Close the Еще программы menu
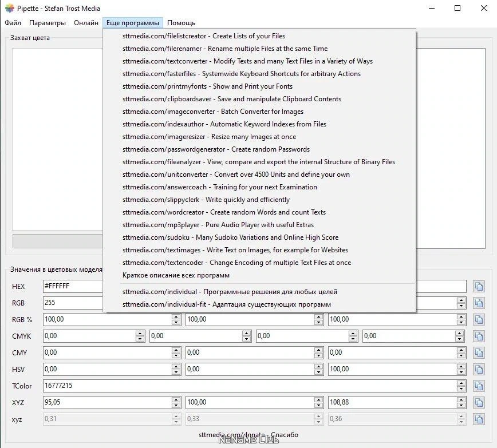This screenshot has width=497, height=448. click(132, 23)
